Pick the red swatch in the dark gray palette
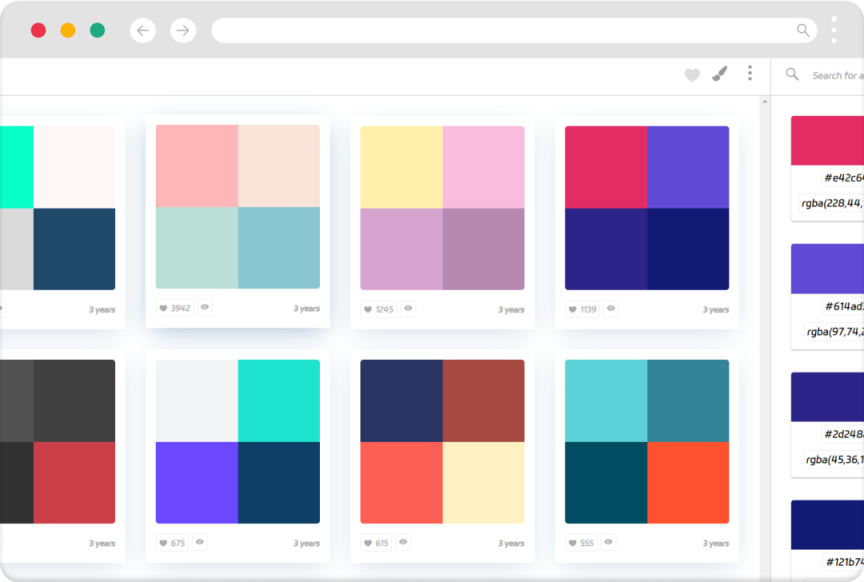The height and width of the screenshot is (582, 864). tap(74, 483)
